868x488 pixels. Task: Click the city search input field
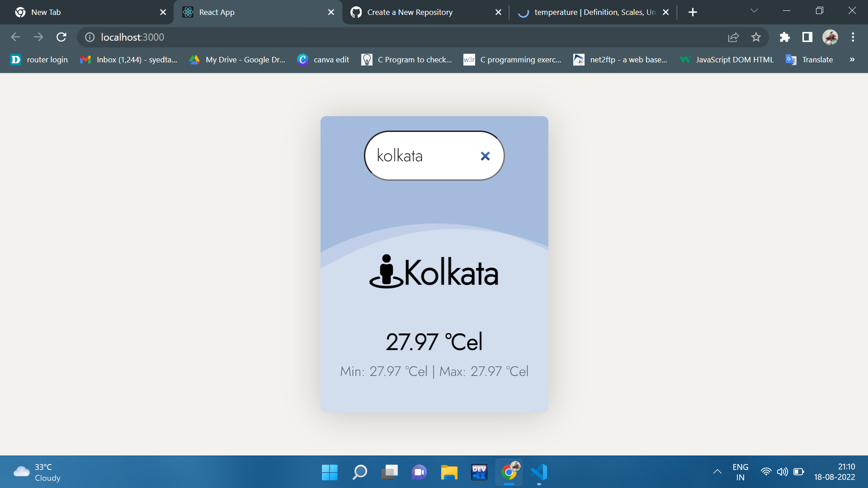(x=420, y=156)
